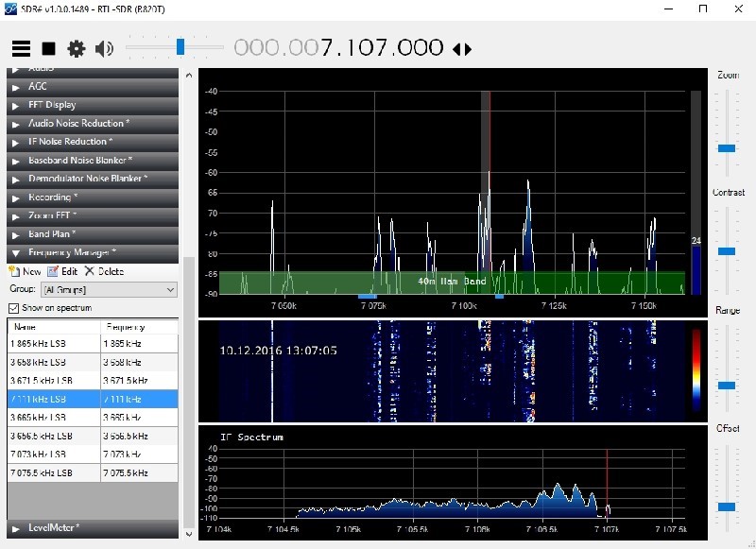756x549 pixels.
Task: Click the blue marker near 7 100k
Action: tap(500, 297)
